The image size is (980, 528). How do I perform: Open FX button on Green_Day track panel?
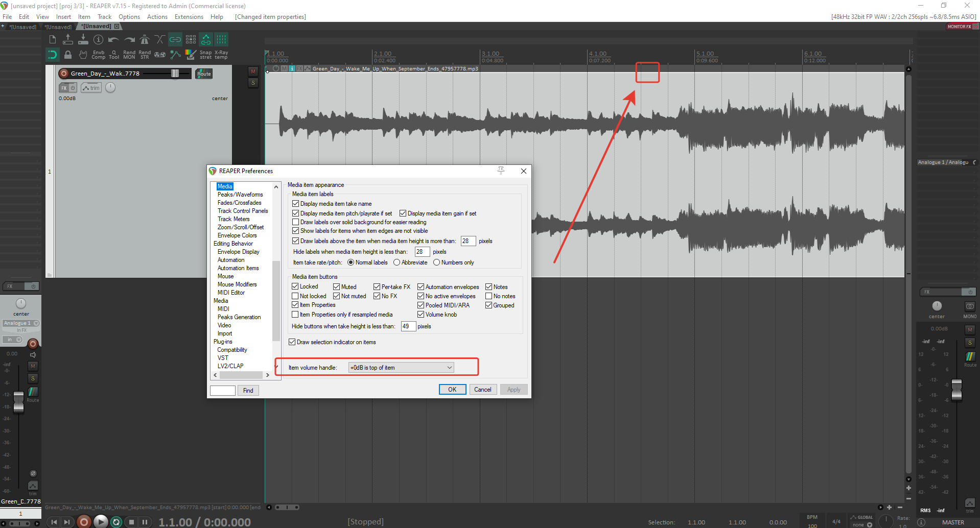pyautogui.click(x=64, y=88)
